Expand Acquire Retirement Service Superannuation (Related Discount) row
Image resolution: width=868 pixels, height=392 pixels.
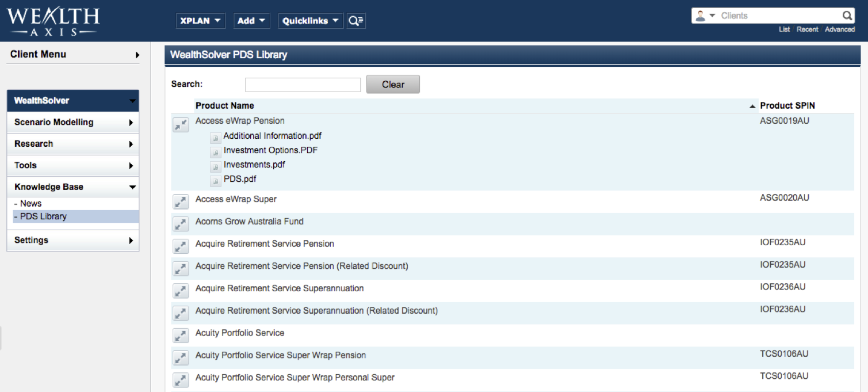(181, 314)
